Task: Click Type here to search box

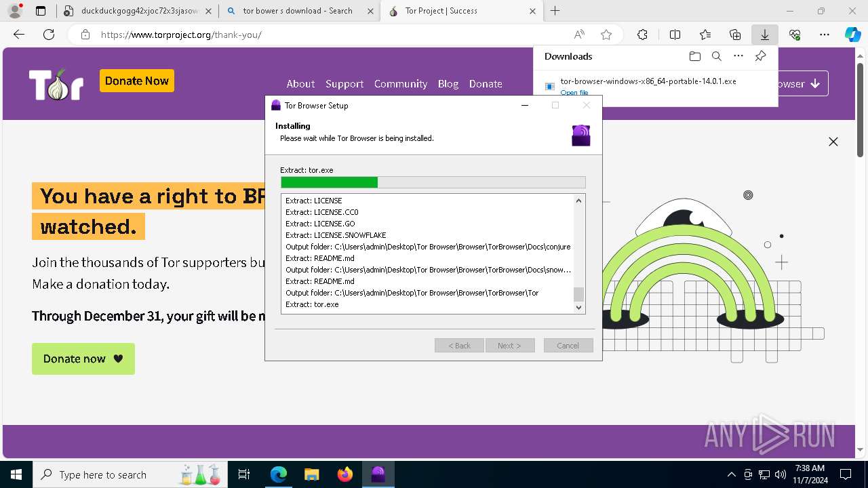Action: coord(130,474)
